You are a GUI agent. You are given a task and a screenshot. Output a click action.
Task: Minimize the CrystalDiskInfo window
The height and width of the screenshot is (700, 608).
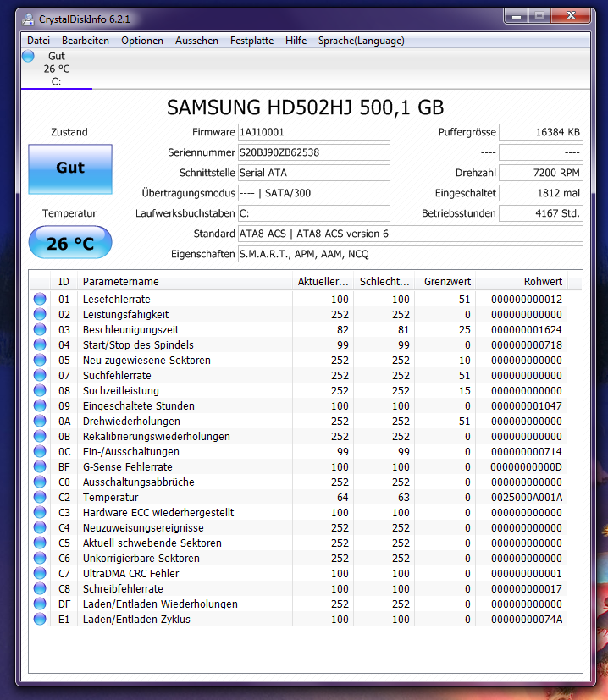517,16
